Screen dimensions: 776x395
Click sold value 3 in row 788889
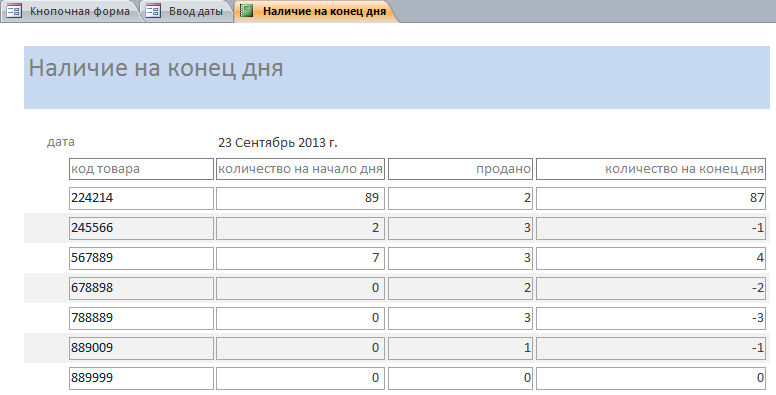coord(460,318)
